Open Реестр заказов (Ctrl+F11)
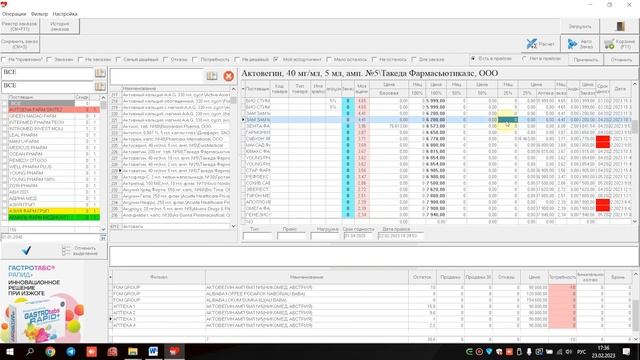 [20, 27]
